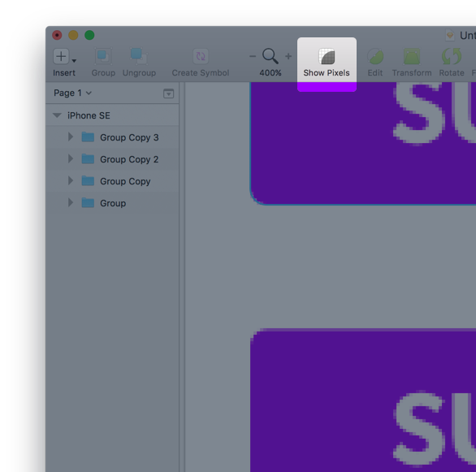Expand the Group Copy 3 layer
The width and height of the screenshot is (476, 472).
click(71, 137)
